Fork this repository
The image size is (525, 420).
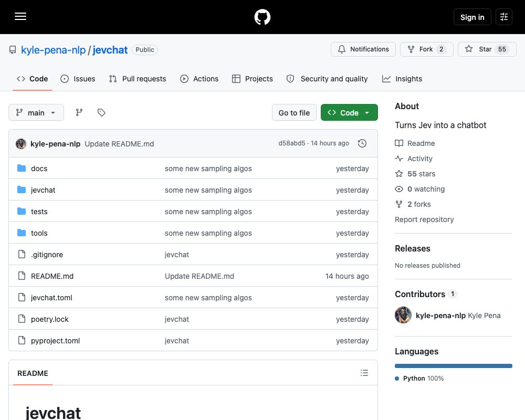tap(426, 49)
